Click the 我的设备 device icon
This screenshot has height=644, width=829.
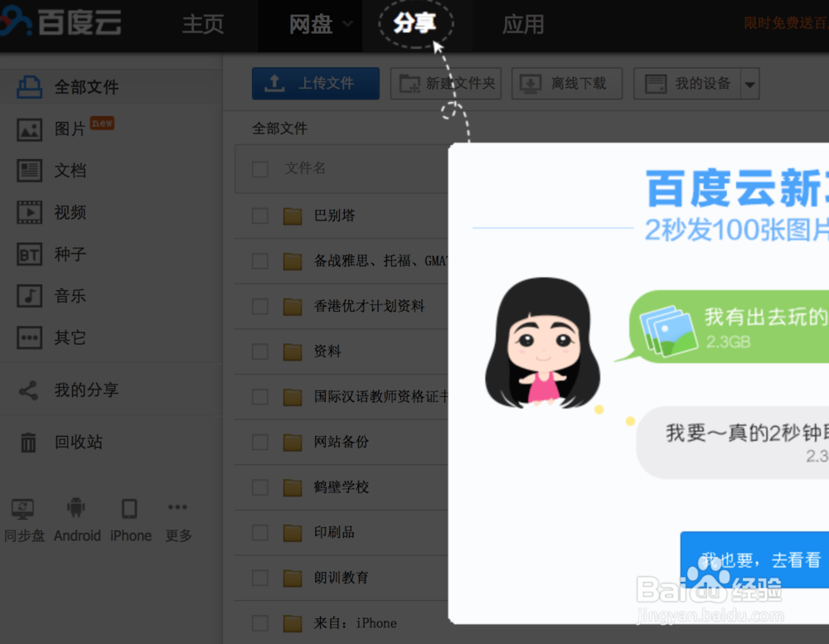[x=656, y=84]
